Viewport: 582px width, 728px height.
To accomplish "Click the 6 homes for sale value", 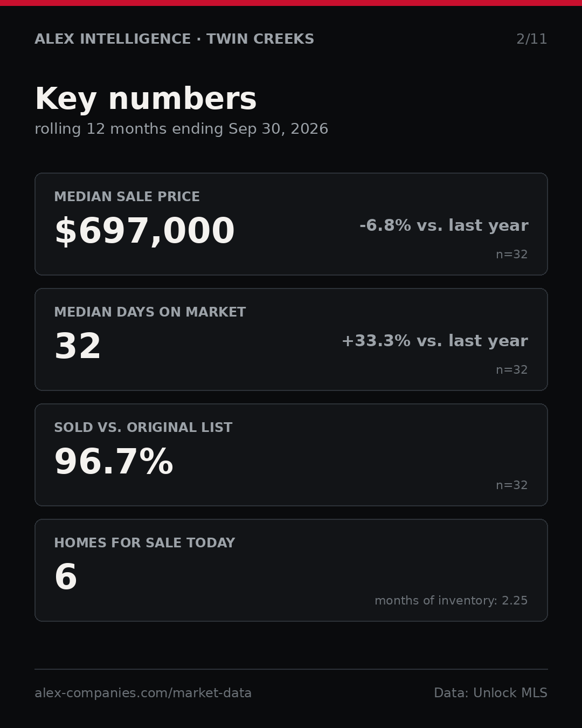I will coord(66,578).
